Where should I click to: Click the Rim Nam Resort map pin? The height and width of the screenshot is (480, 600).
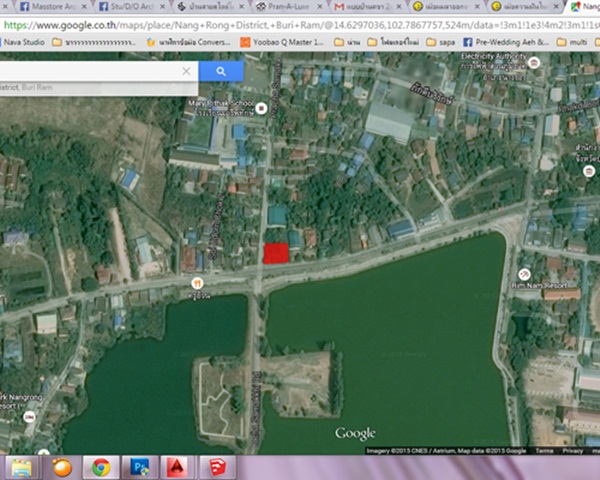point(524,274)
